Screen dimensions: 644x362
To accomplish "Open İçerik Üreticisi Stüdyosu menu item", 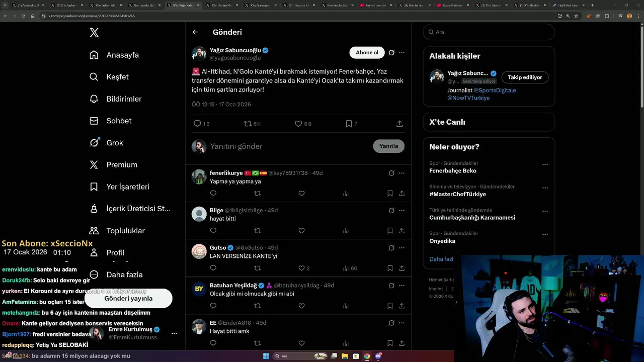I will (130, 209).
